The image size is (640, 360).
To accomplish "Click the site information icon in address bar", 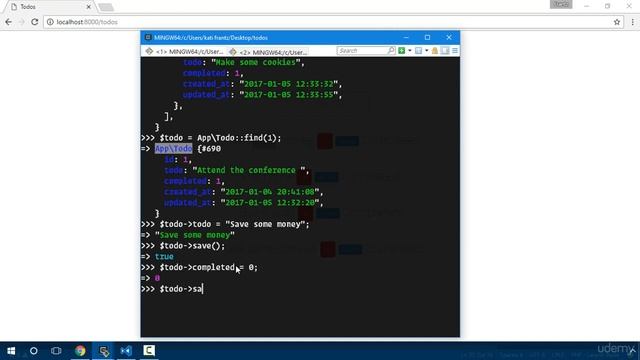I will click(x=50, y=22).
